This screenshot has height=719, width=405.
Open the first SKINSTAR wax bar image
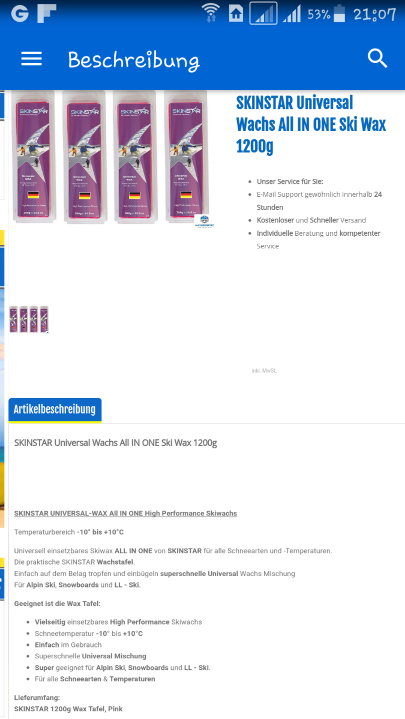coord(33,157)
